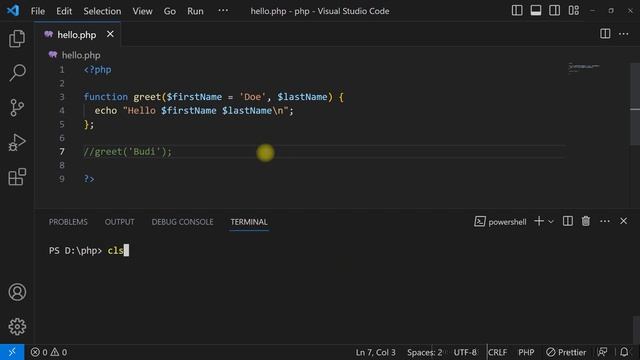
Task: Click the feedback icon in status bar
Action: pyautogui.click(x=602, y=352)
